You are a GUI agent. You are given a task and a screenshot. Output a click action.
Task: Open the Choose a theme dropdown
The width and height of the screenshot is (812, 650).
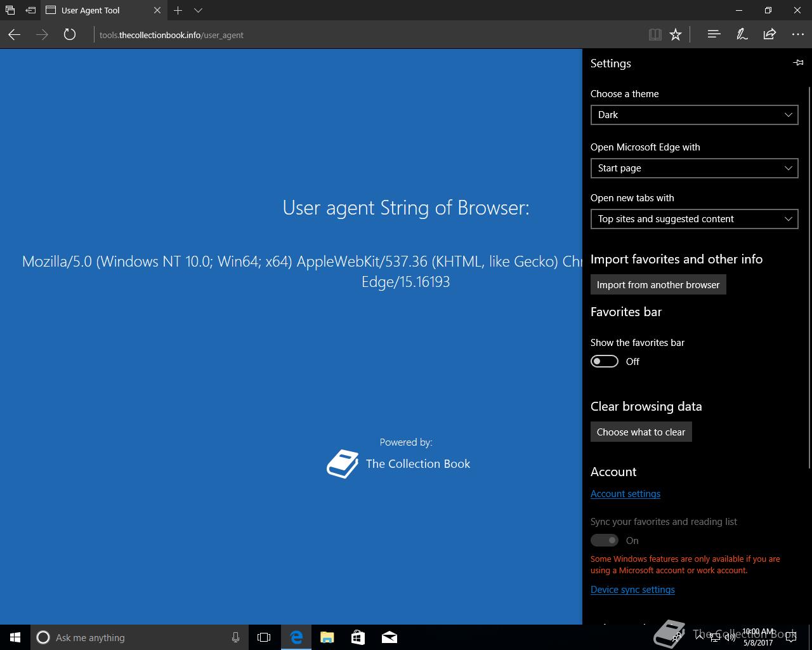coord(694,115)
